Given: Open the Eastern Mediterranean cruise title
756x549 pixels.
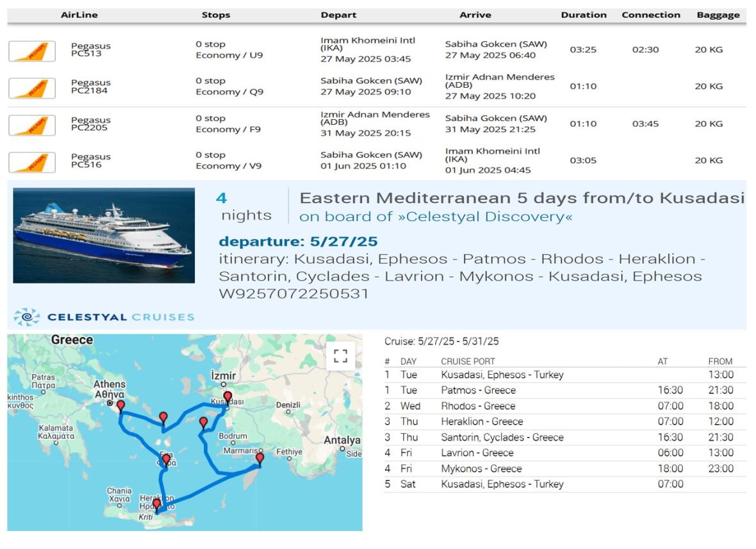Looking at the screenshot, I should [x=522, y=198].
